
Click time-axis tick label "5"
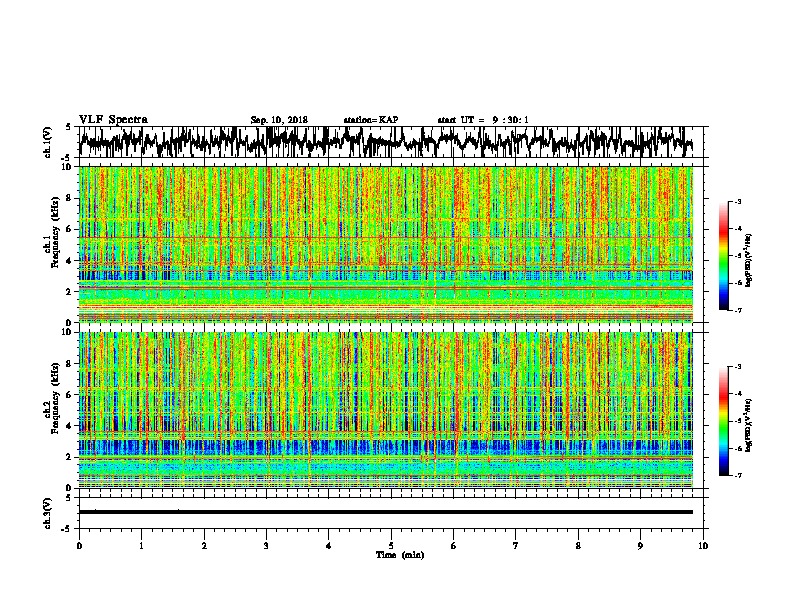click(391, 546)
